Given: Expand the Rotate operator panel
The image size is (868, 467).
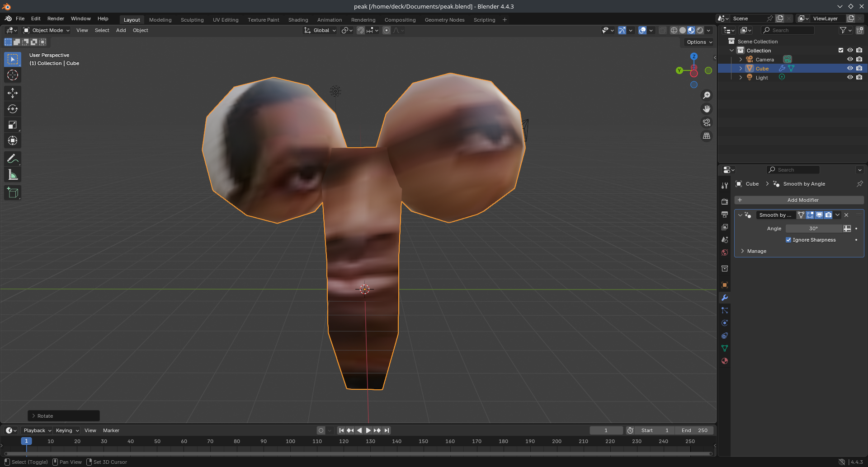Looking at the screenshot, I should (64, 416).
